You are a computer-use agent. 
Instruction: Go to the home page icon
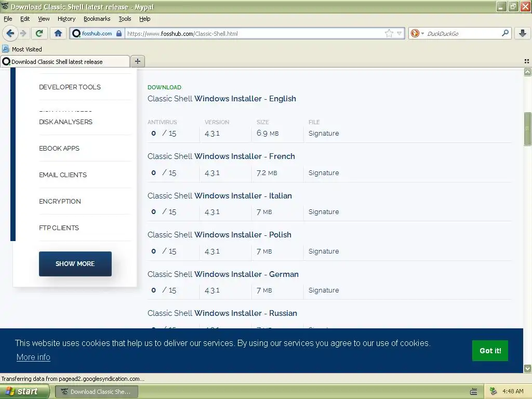coord(58,33)
